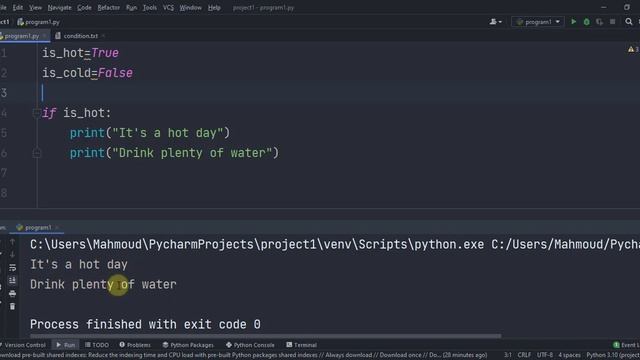
Task: Open the Edit menu
Action: [x=18, y=7]
